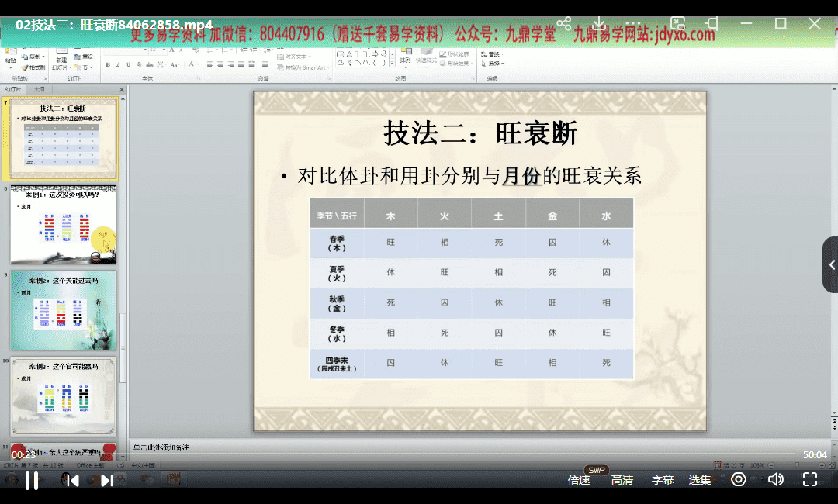Image resolution: width=838 pixels, height=504 pixels.
Task: Enter fullscreen video mode
Action: [809, 480]
